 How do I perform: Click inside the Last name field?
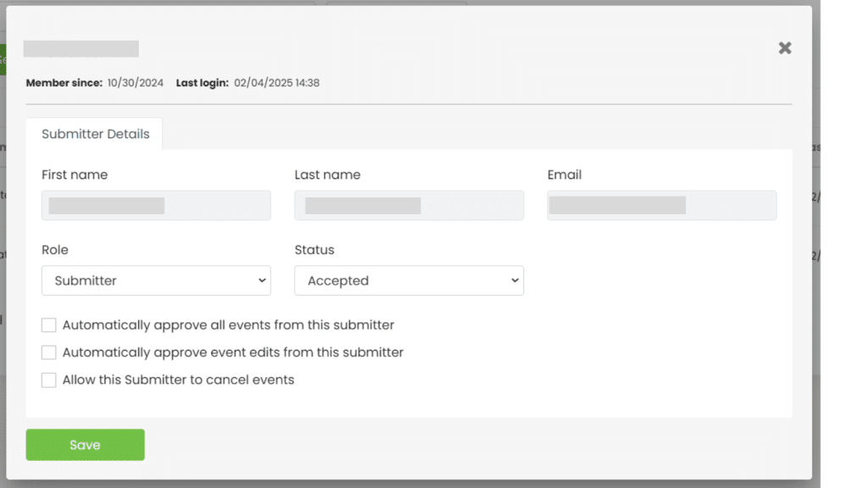tap(409, 205)
